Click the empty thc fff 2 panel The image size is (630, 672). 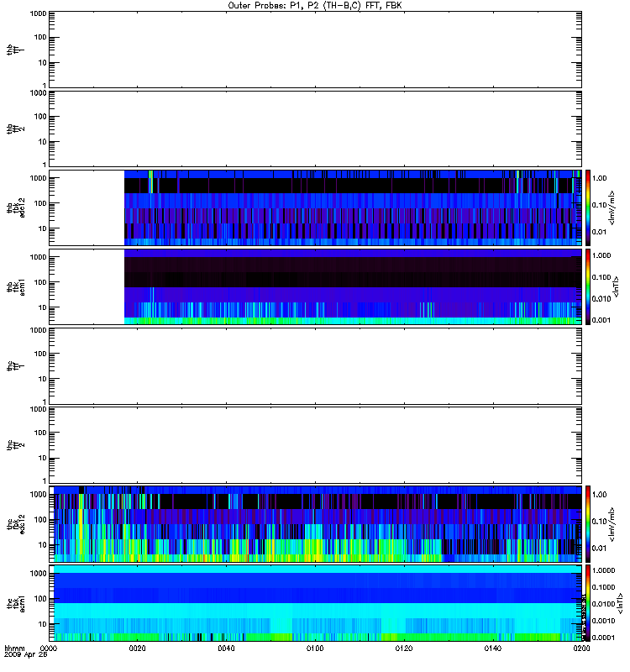tap(316, 445)
